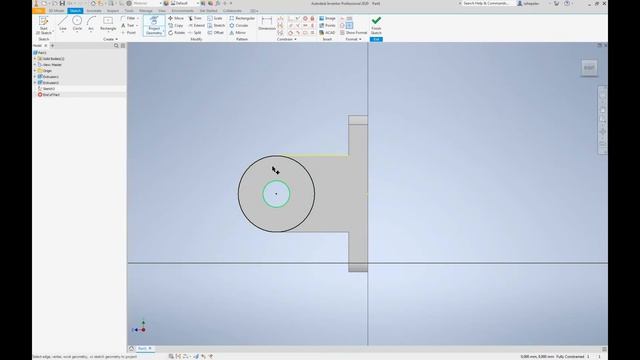
Task: Open Text tool dropdown arrow
Action: point(137,25)
